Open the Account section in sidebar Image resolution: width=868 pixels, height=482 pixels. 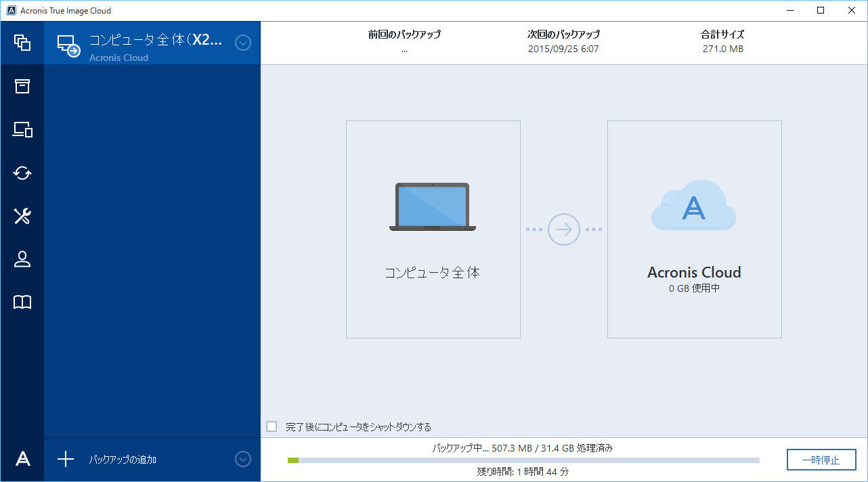click(x=22, y=259)
